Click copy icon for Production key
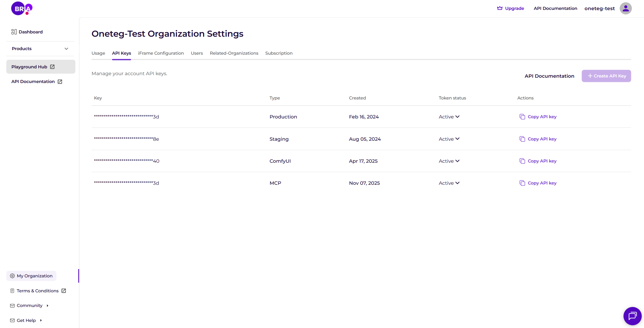644x328 pixels. [x=522, y=117]
